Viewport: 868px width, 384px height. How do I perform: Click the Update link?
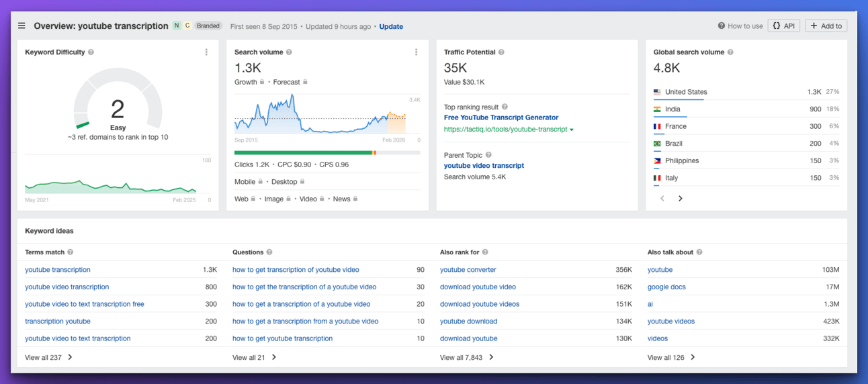tap(391, 27)
